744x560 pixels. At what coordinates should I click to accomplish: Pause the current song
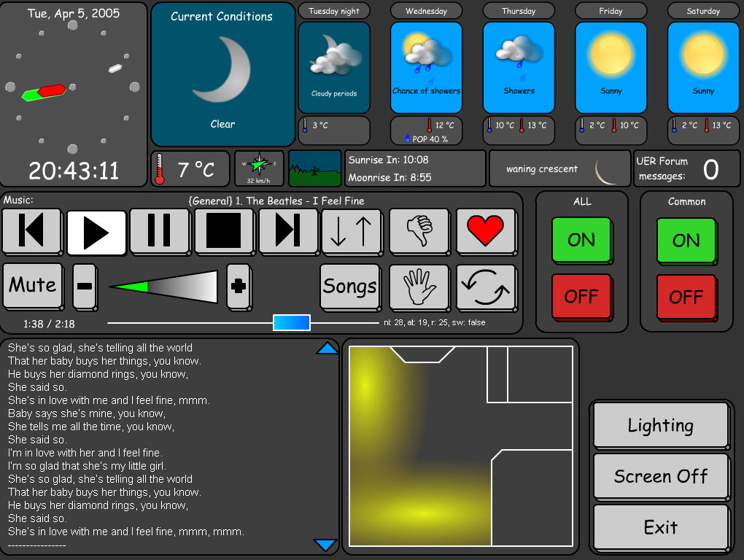[159, 231]
